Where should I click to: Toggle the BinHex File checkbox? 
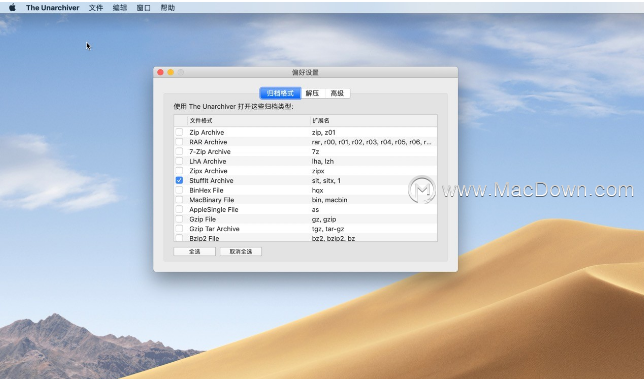(x=179, y=190)
